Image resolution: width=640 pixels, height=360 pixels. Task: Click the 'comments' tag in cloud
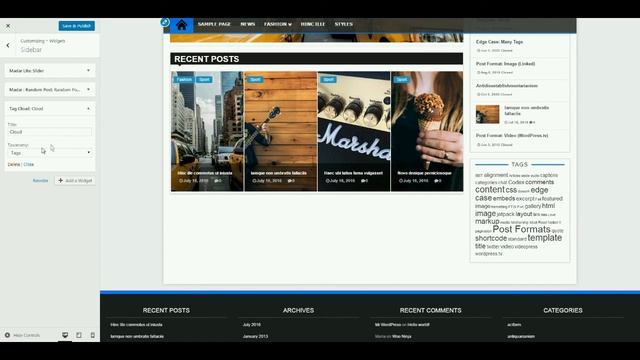coord(540,182)
